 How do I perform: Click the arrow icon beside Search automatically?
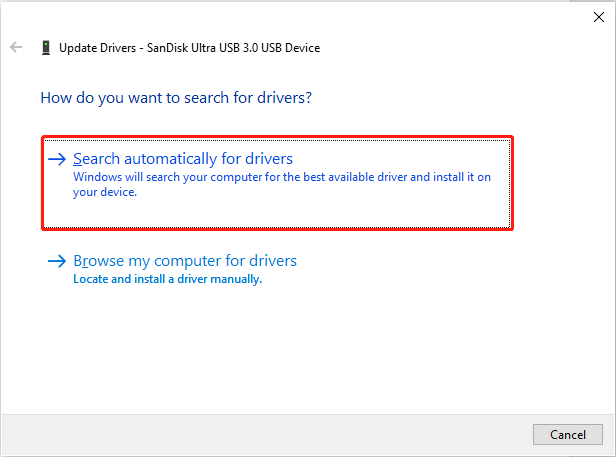pyautogui.click(x=57, y=159)
